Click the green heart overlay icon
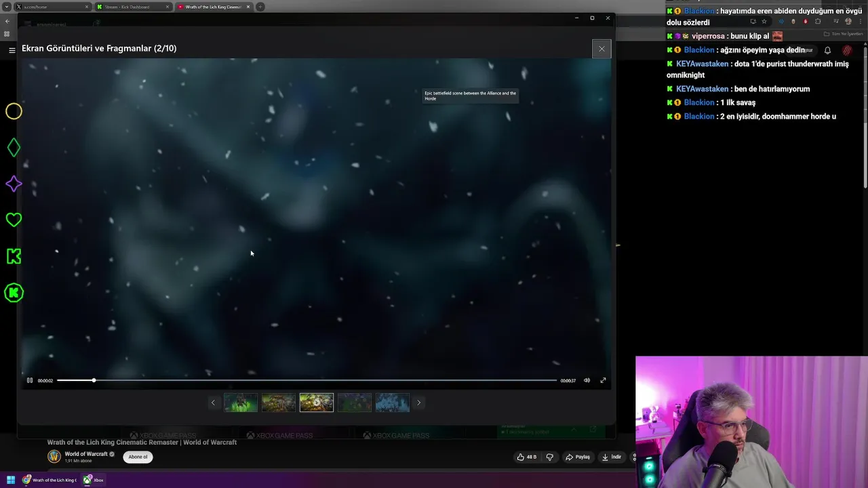 (x=14, y=220)
